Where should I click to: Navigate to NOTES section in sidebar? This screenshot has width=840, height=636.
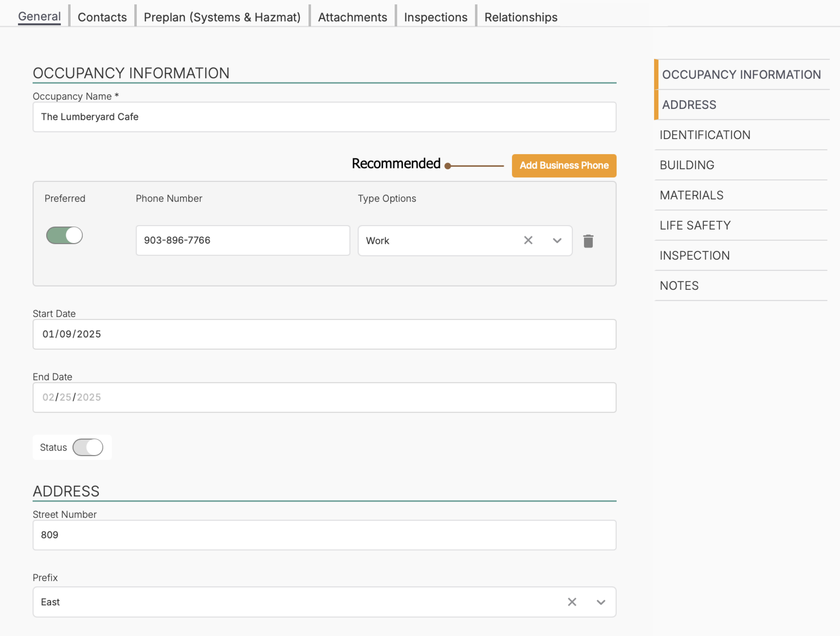tap(679, 285)
